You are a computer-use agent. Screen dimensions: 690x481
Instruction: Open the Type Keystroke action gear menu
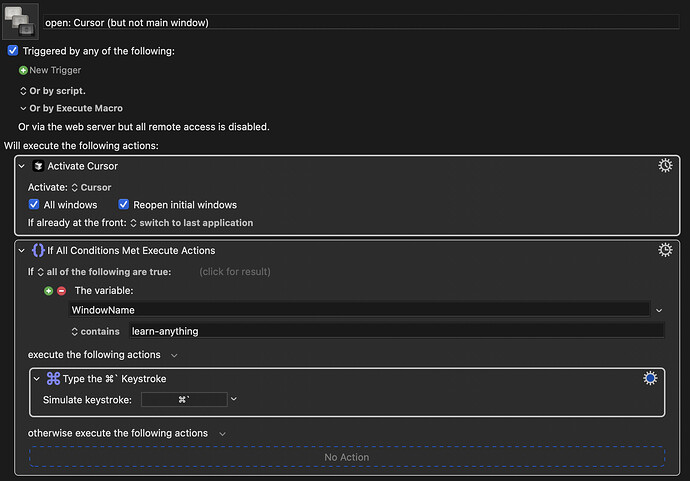(650, 378)
